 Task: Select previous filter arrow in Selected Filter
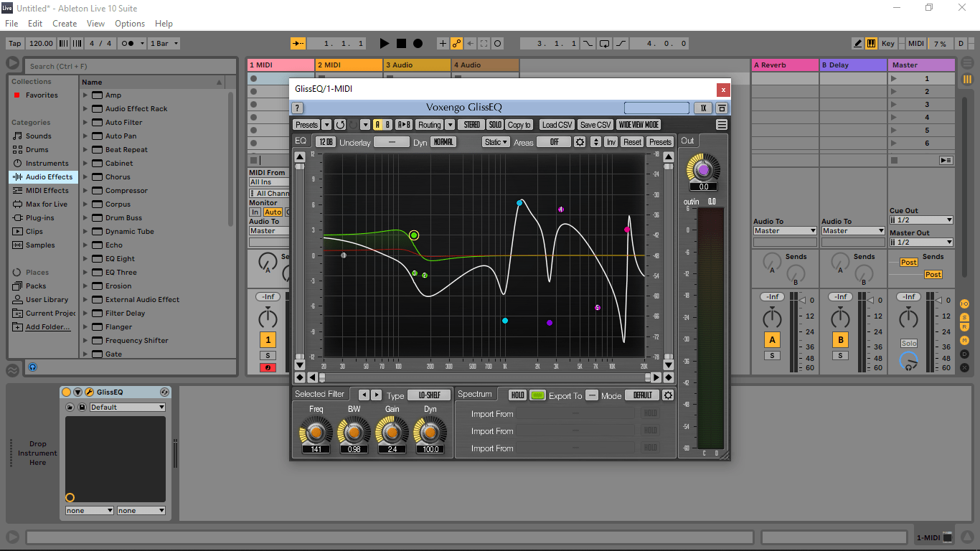pos(363,395)
